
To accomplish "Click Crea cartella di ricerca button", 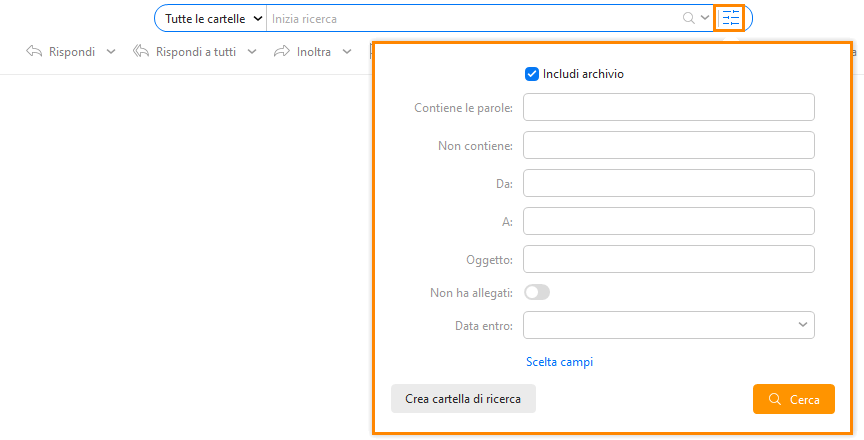I will [x=463, y=399].
